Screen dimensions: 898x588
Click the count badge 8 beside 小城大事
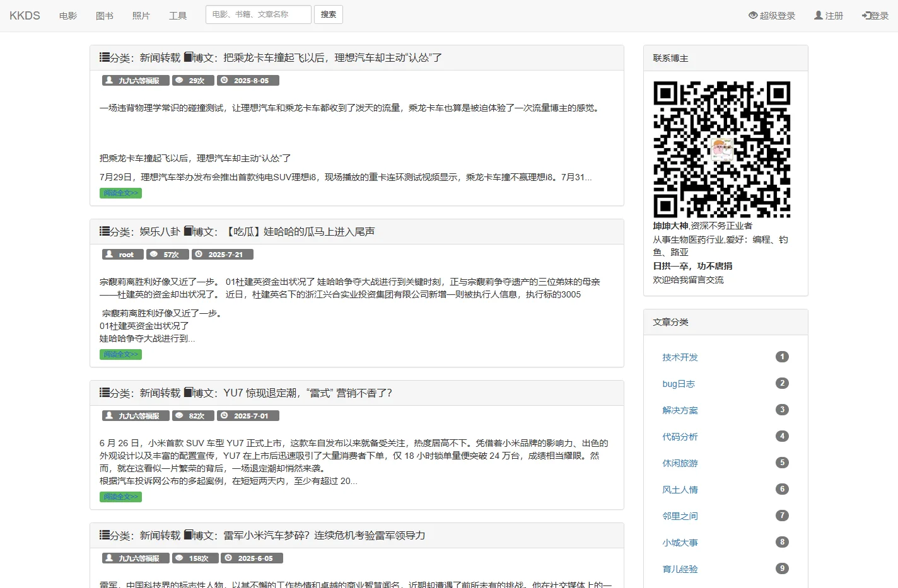782,542
